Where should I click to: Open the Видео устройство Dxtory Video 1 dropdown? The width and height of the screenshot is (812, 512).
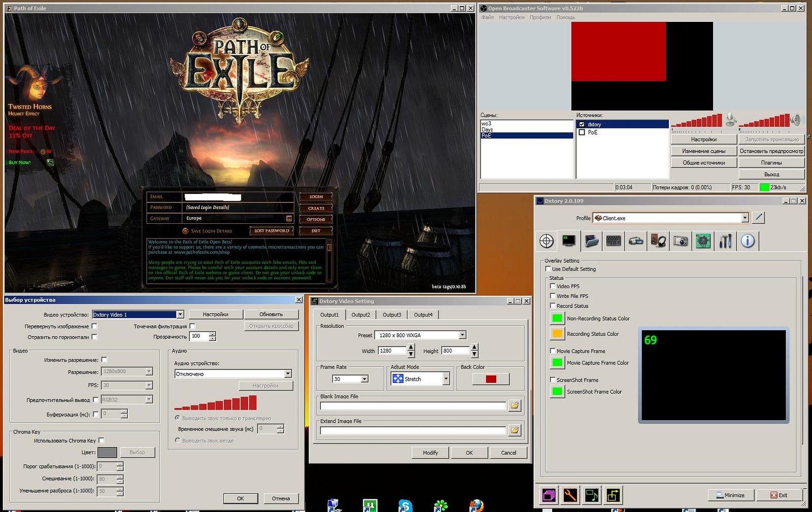pos(180,315)
